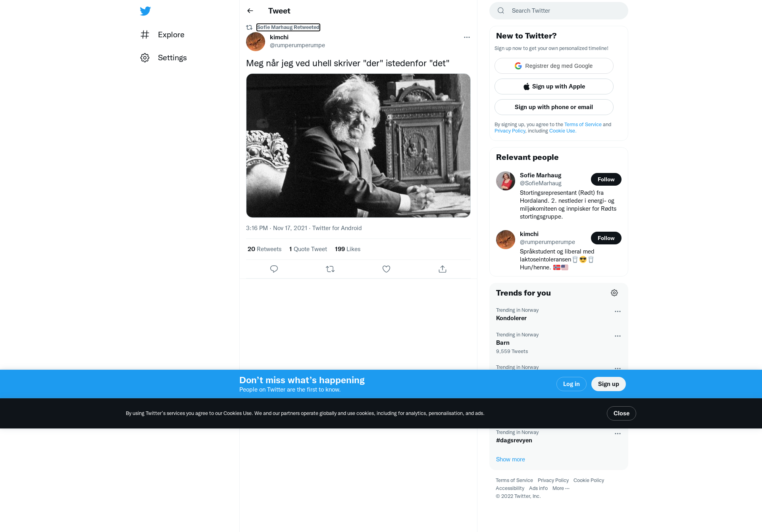Open Trends settings gear icon

[614, 293]
